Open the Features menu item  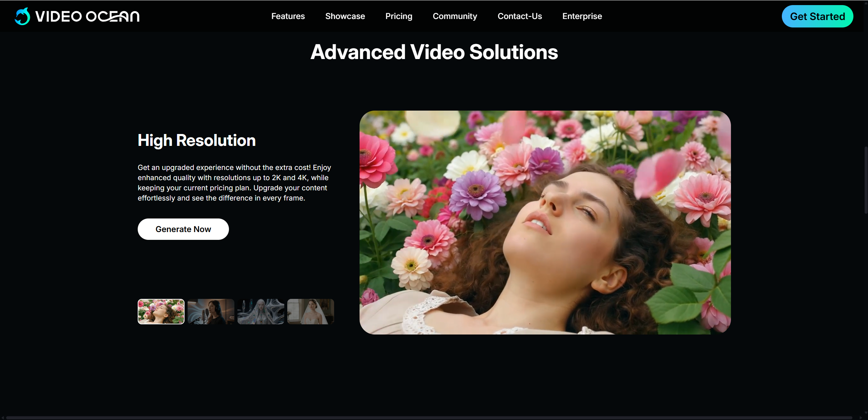point(288,16)
